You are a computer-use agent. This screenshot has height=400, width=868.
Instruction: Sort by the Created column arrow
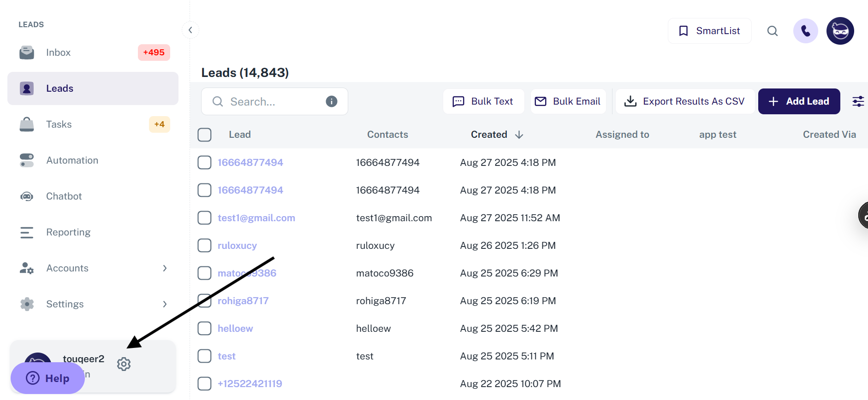point(519,135)
